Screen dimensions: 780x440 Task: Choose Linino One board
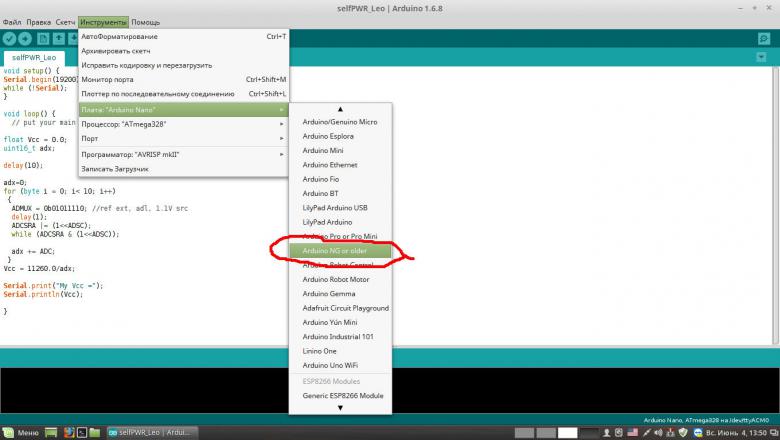point(340,352)
